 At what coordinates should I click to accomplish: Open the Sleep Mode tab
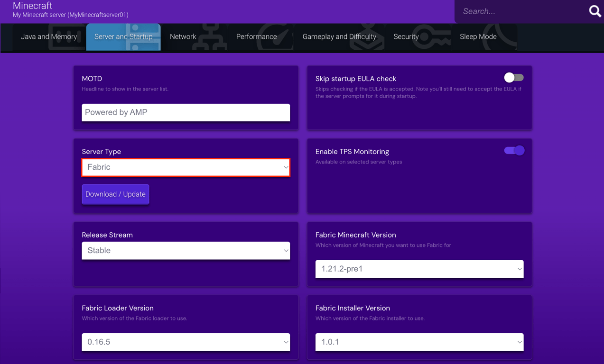[478, 36]
